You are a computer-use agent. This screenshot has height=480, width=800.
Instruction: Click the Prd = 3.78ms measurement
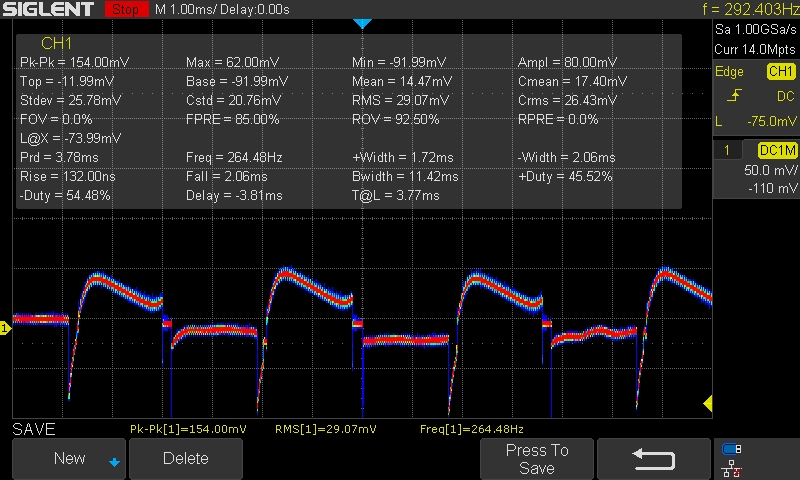(59, 158)
